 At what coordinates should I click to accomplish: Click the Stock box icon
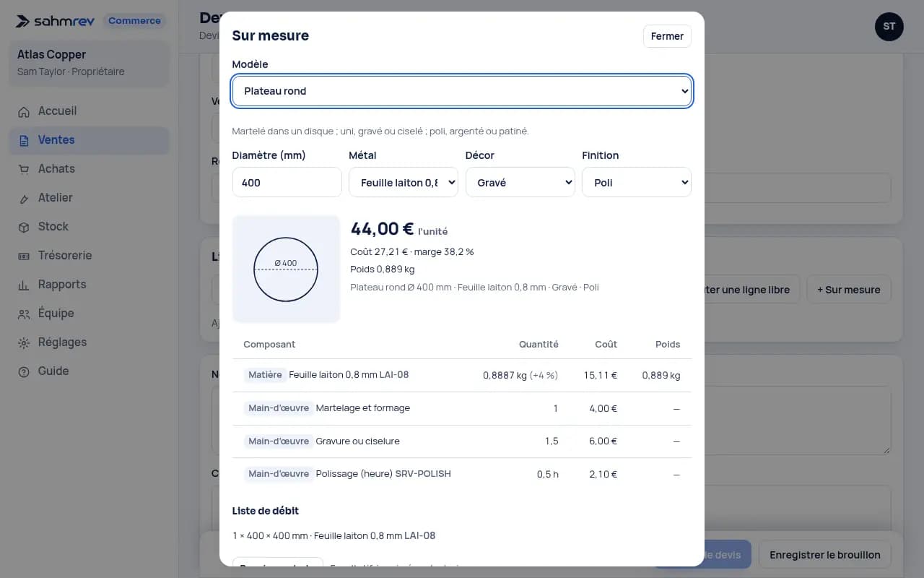point(24,227)
